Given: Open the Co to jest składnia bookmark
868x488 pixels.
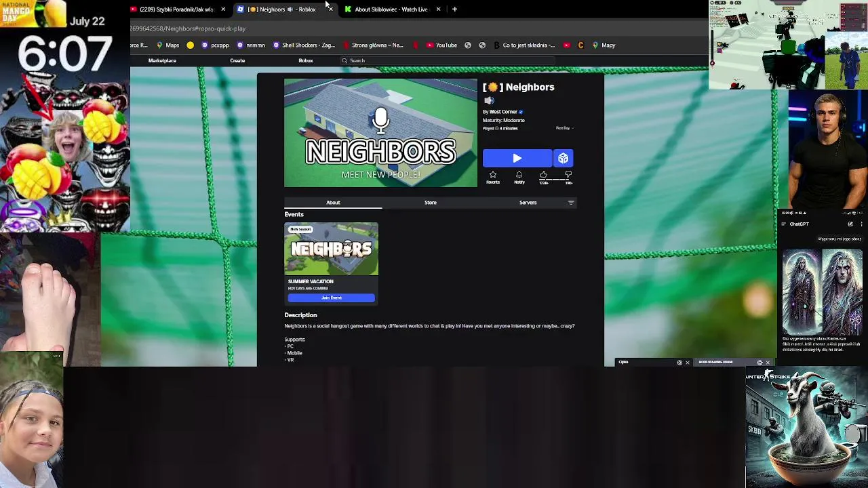Looking at the screenshot, I should 524,45.
